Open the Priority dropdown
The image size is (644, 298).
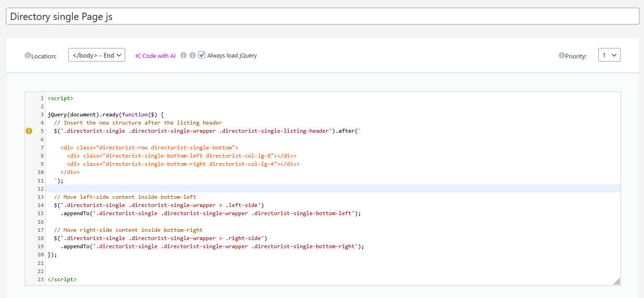(609, 55)
